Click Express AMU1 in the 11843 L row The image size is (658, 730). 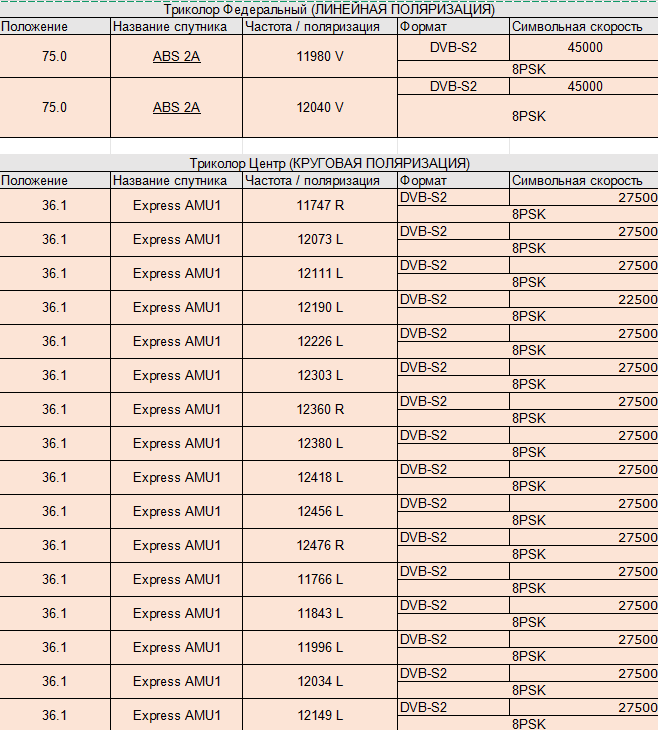tap(176, 613)
